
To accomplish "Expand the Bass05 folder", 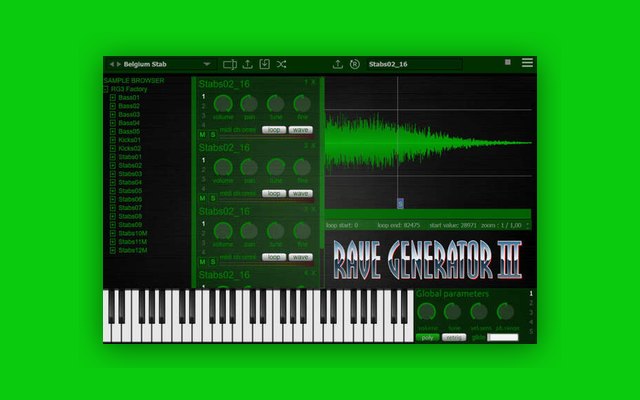I will coord(113,131).
